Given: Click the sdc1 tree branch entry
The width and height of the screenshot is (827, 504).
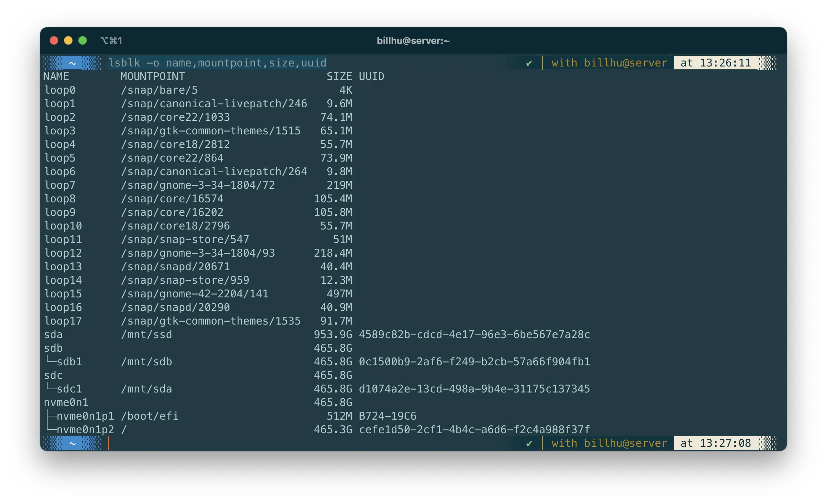Looking at the screenshot, I should click(69, 389).
